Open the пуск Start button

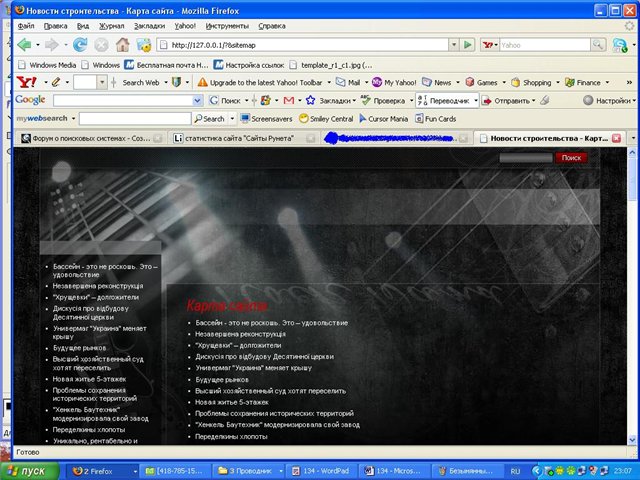pos(29,471)
